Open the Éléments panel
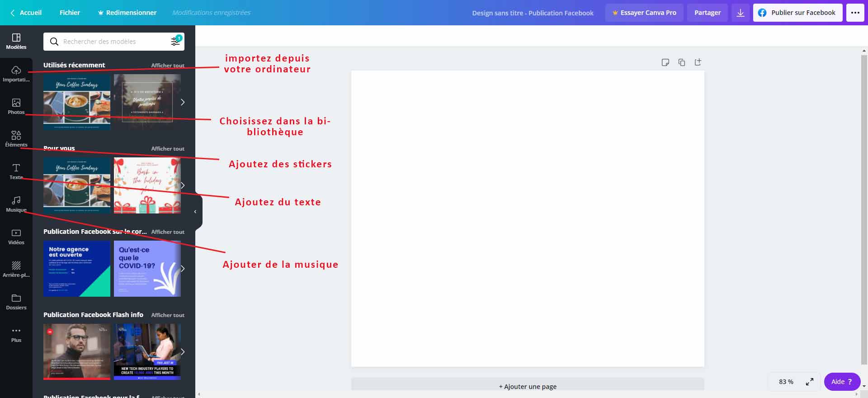The height and width of the screenshot is (398, 868). pos(16,139)
